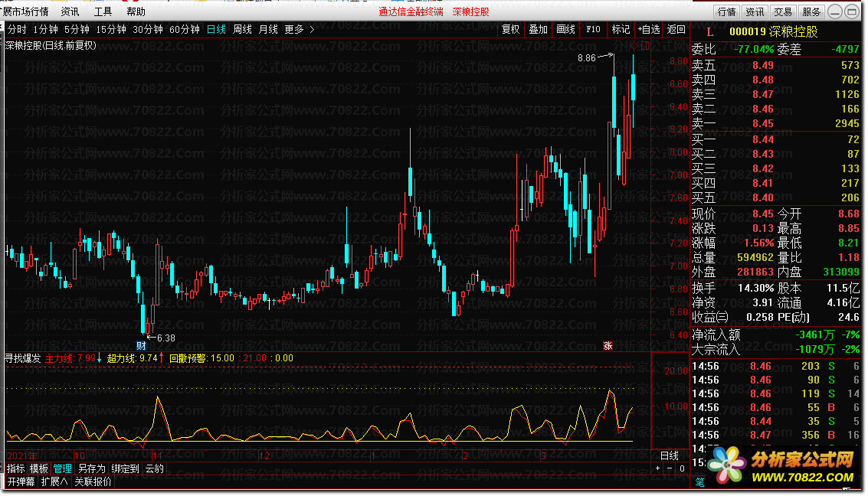Expand more periods with the > arrow
The image size is (868, 496).
click(313, 29)
